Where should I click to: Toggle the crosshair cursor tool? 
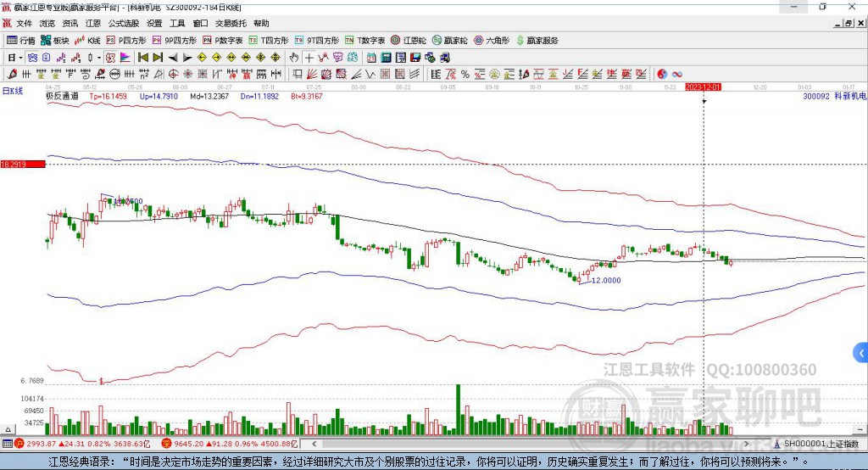tap(309, 58)
